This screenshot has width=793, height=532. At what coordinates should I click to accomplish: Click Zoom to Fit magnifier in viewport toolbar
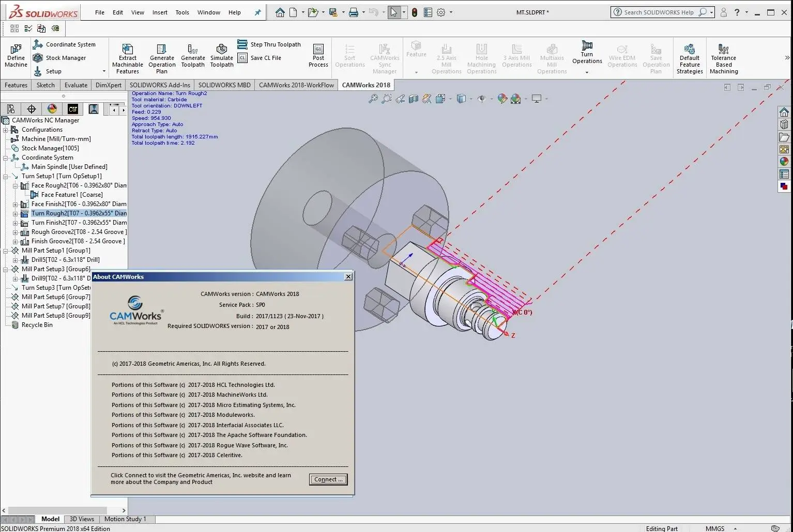(373, 99)
